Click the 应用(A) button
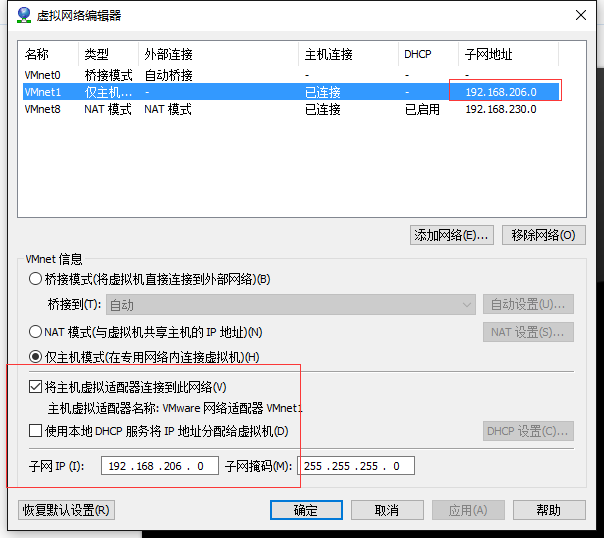The width and height of the screenshot is (604, 538). (x=468, y=510)
